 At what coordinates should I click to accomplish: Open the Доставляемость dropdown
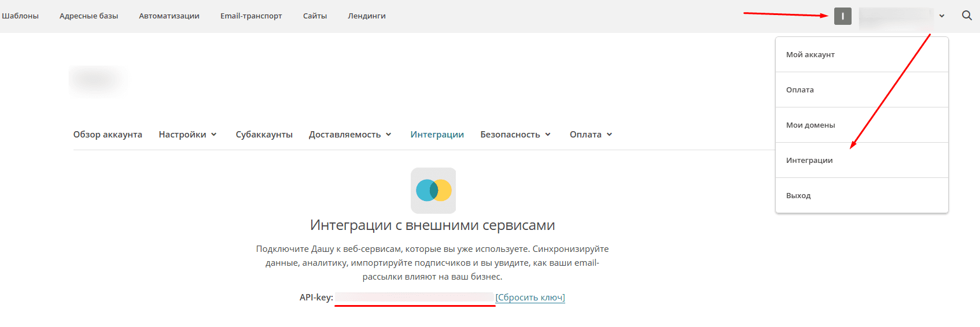click(350, 135)
